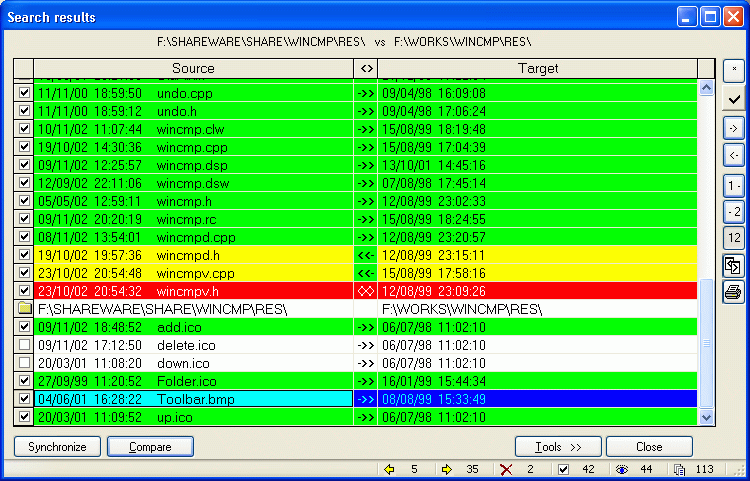Image resolution: width=750 pixels, height=481 pixels.
Task: Toggle the wincmpd.h row checkbox
Action: [x=24, y=255]
